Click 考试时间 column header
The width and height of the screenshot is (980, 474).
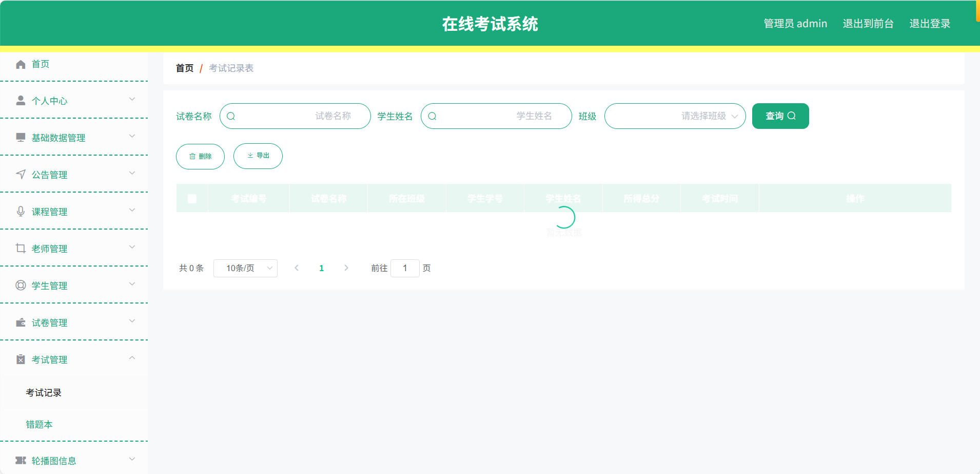[x=720, y=198]
